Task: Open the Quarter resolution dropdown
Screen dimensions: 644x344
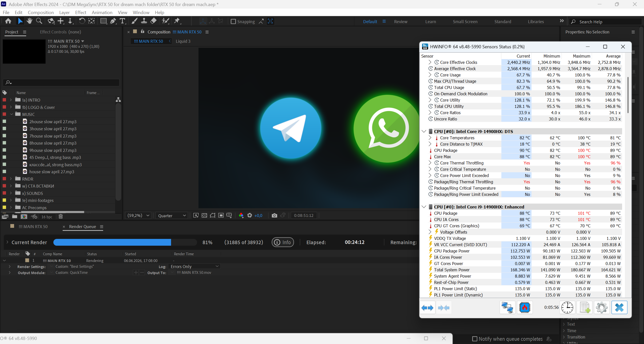Action: [172, 216]
